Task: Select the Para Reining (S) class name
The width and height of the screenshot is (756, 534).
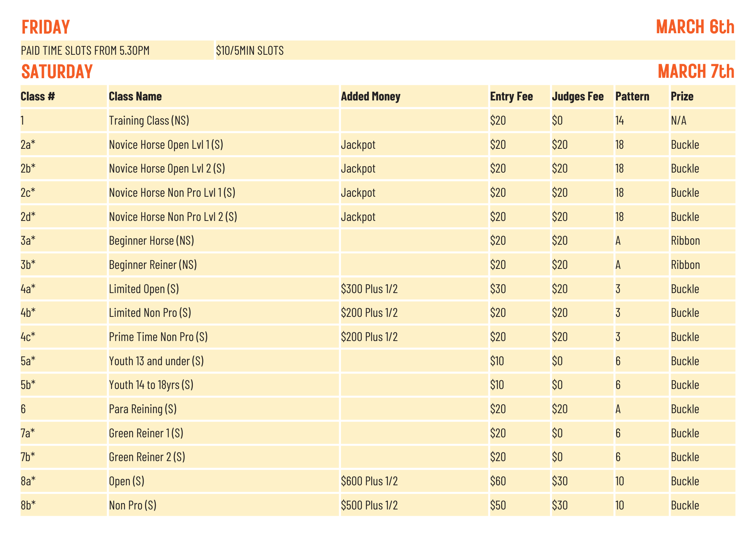Action: [143, 409]
